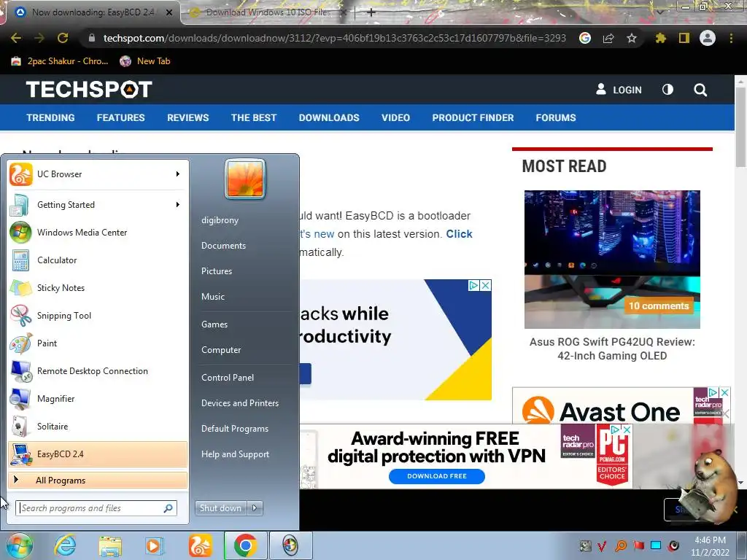Expand Getting Started submenu arrow
Viewport: 747px width, 560px height.
pos(178,205)
